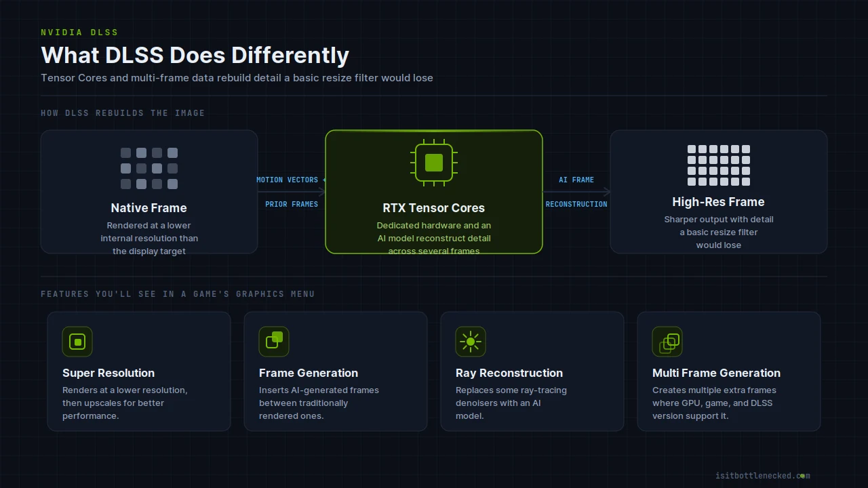868x488 pixels.
Task: Click FEATURES YOU'LL SEE IN A GAME'S GRAPHICS MENU label
Action: [178, 294]
